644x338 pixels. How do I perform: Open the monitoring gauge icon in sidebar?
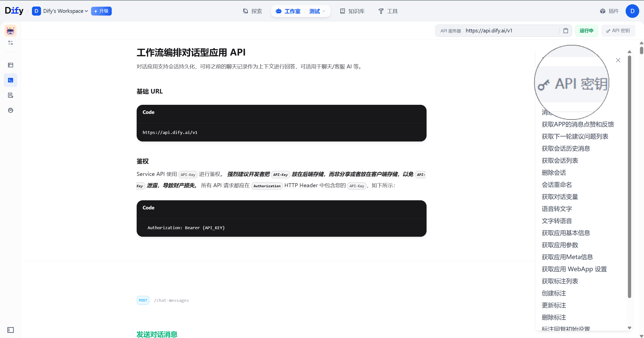click(11, 110)
